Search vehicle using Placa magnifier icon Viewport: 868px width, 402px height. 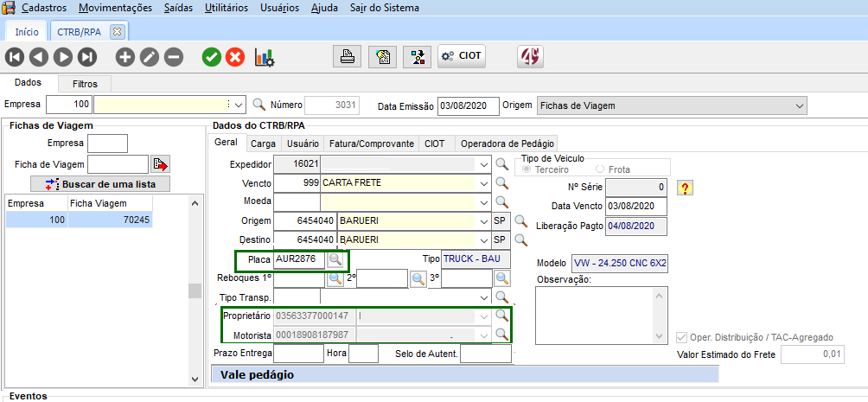click(x=335, y=259)
